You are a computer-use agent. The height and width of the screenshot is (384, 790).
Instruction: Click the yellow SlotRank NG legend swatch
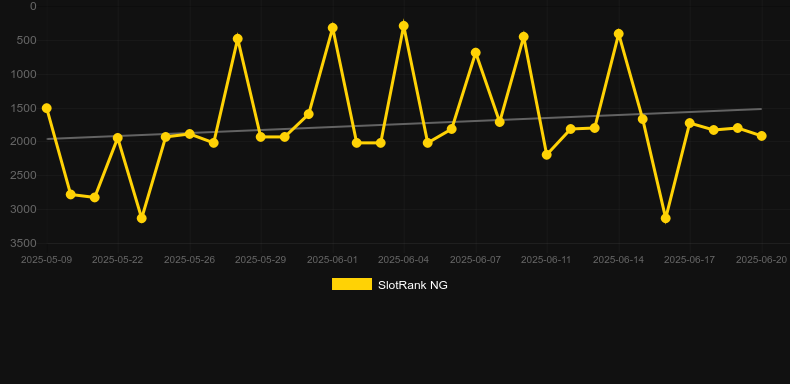(x=352, y=284)
